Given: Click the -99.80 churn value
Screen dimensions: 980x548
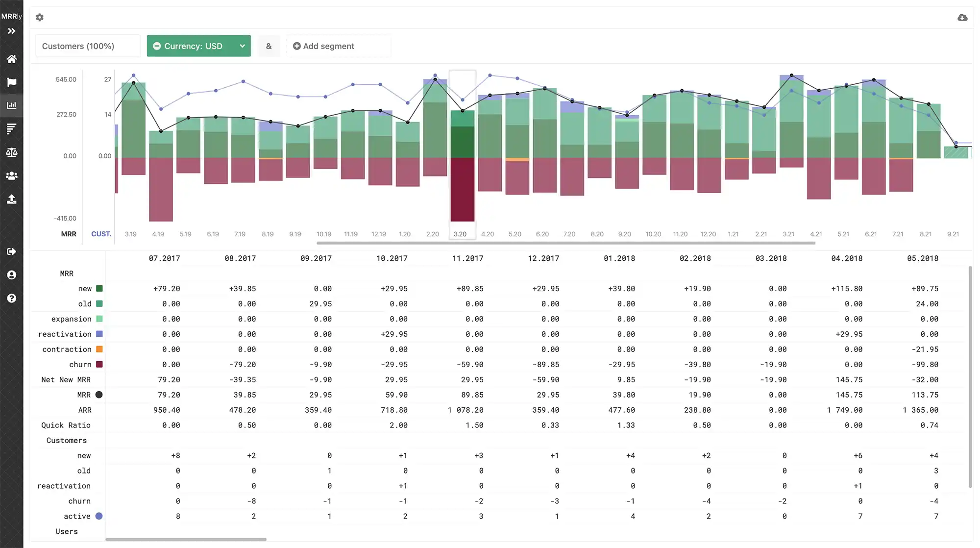Looking at the screenshot, I should coord(925,365).
